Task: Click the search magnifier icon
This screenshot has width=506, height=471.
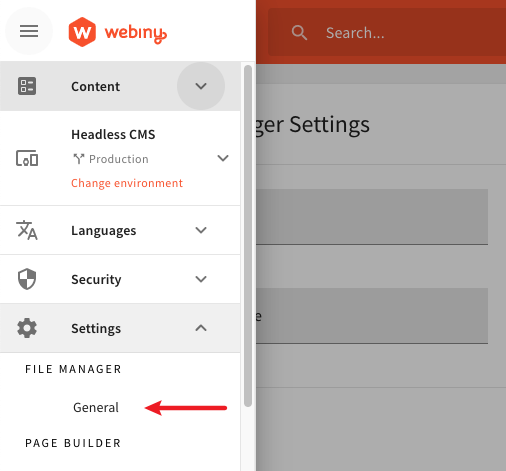Action: 299,33
